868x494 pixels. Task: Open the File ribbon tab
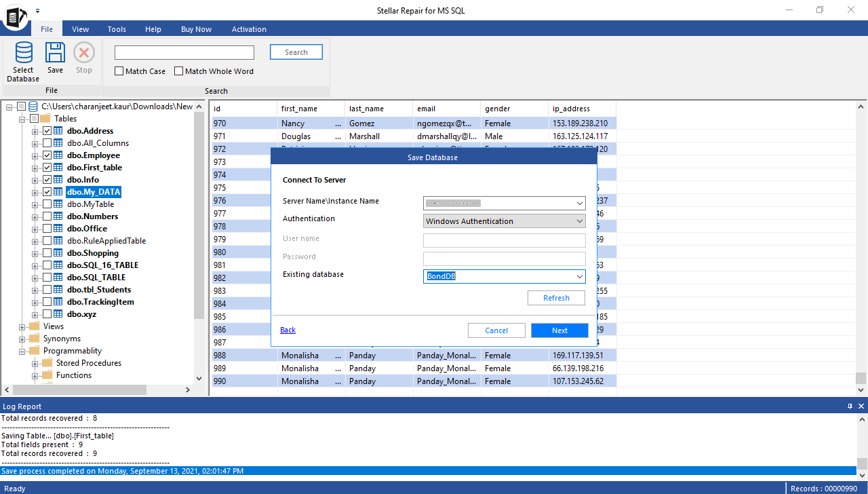coord(47,29)
